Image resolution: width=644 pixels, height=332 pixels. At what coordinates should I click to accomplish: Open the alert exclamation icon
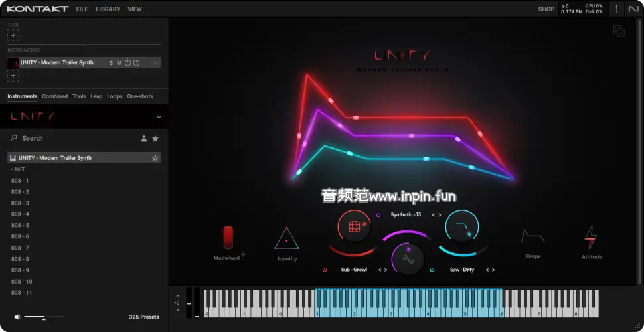coord(617,9)
